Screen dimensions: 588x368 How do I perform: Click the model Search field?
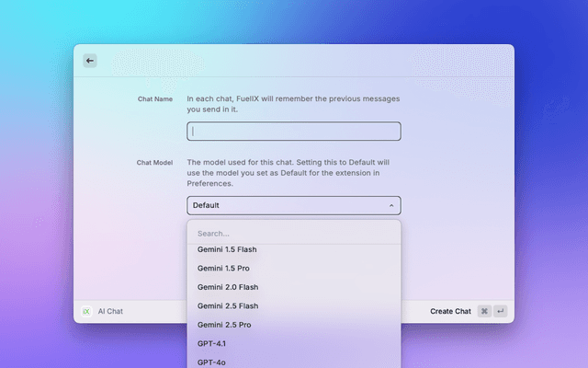[294, 234]
